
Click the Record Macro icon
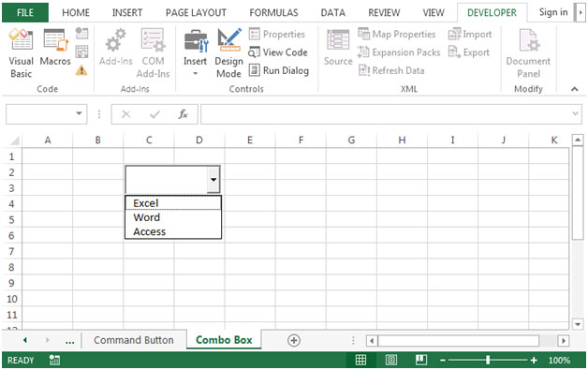tap(81, 34)
